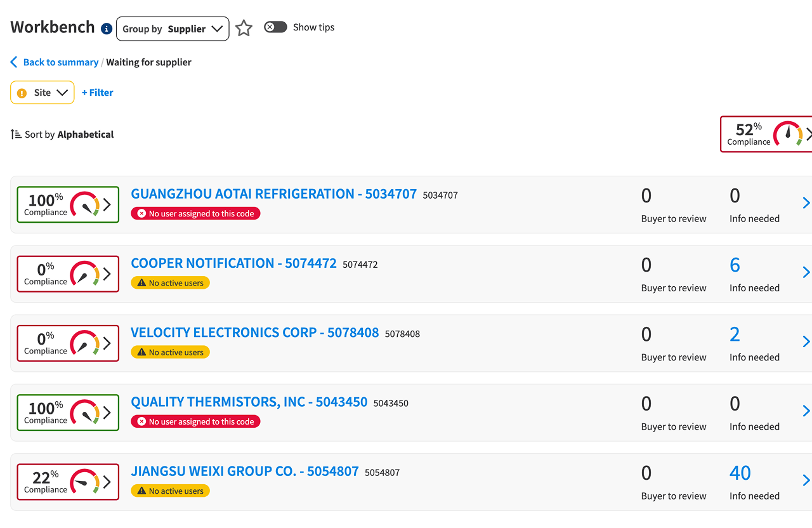Click the Workbench info icon
Viewport: 812px width, 528px height.
pyautogui.click(x=107, y=29)
